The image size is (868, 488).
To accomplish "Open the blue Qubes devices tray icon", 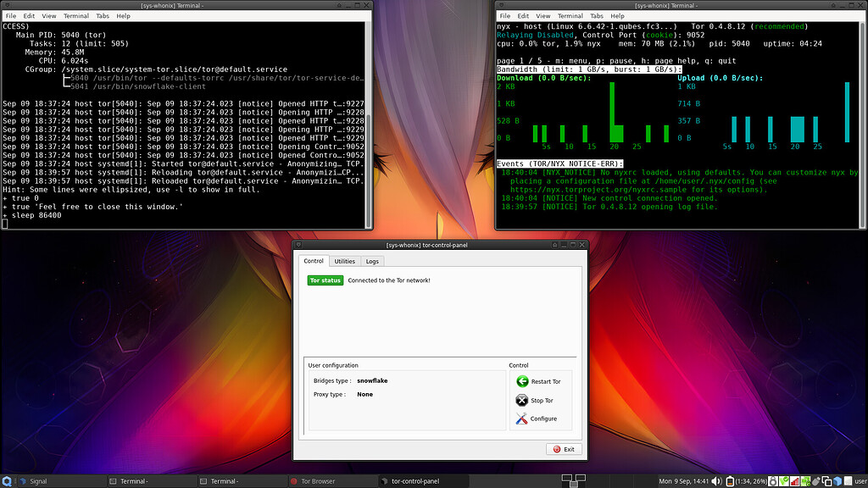I will pos(837,480).
